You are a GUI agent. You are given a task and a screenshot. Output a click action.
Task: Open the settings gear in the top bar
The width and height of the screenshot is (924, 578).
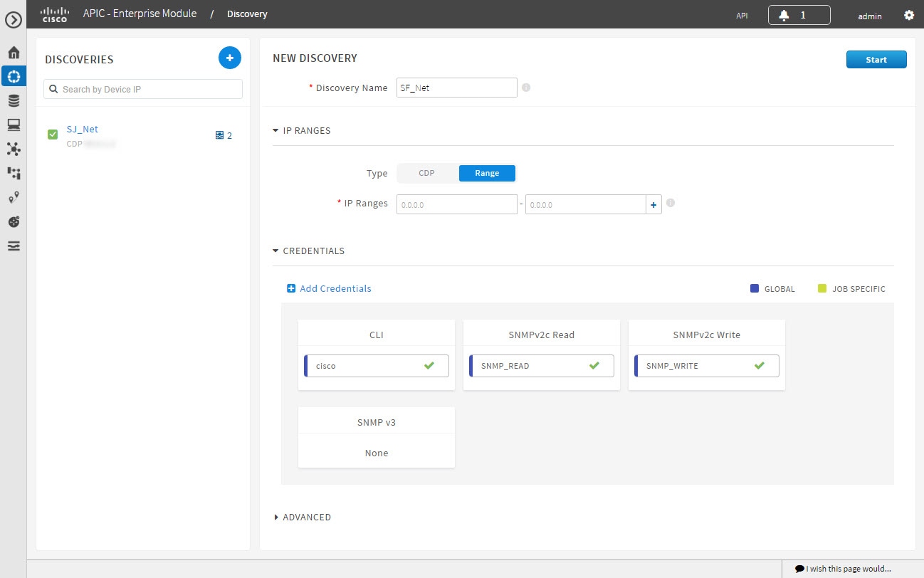pyautogui.click(x=909, y=14)
